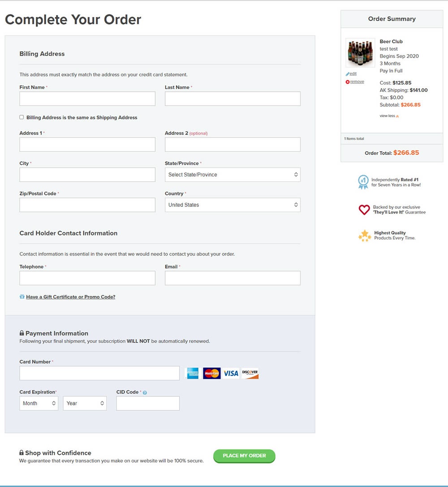Select card expiration Month dropdown
Viewport: 448px width, 487px height.
pyautogui.click(x=39, y=403)
